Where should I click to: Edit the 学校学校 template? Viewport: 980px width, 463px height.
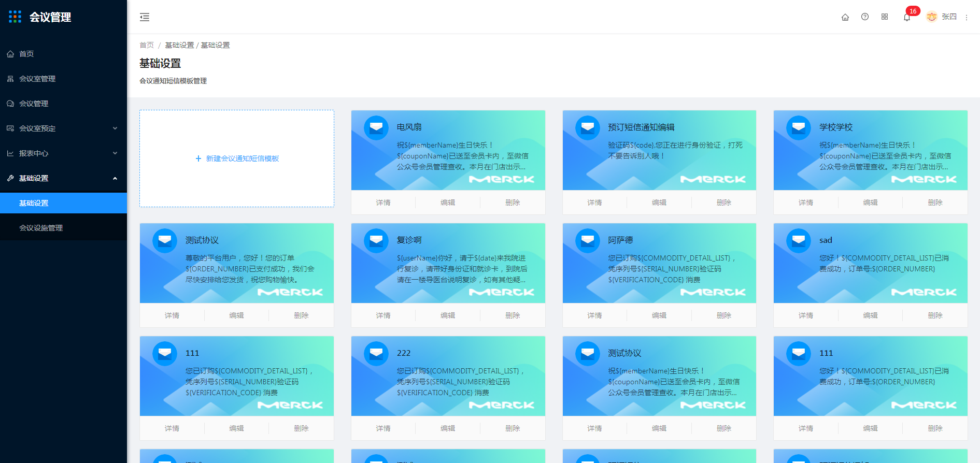click(871, 202)
